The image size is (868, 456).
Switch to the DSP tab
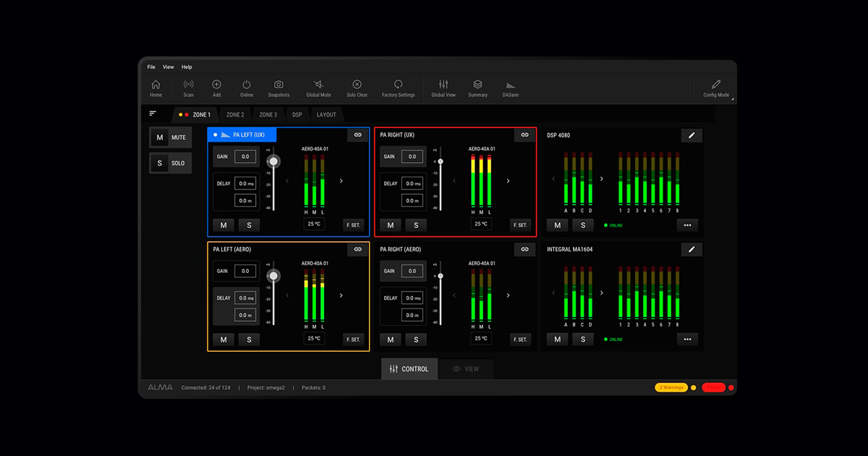[297, 114]
